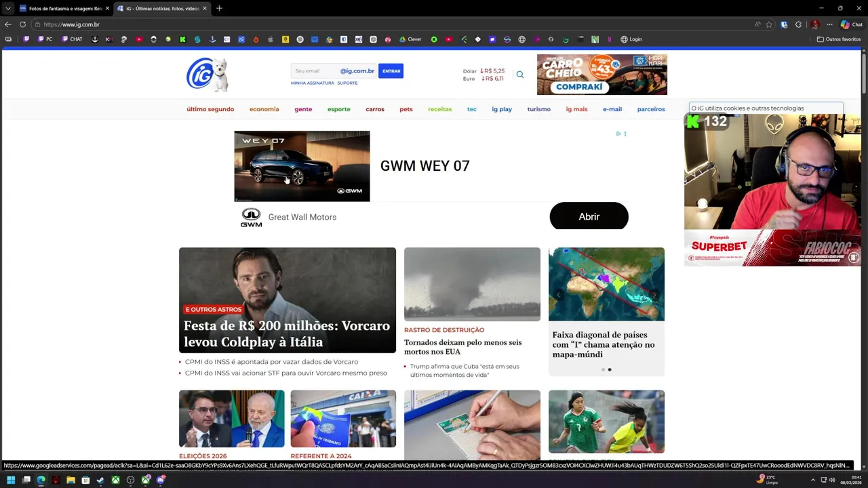The width and height of the screenshot is (868, 488).
Task: Click the tornado photo thumbnail
Action: tap(472, 284)
